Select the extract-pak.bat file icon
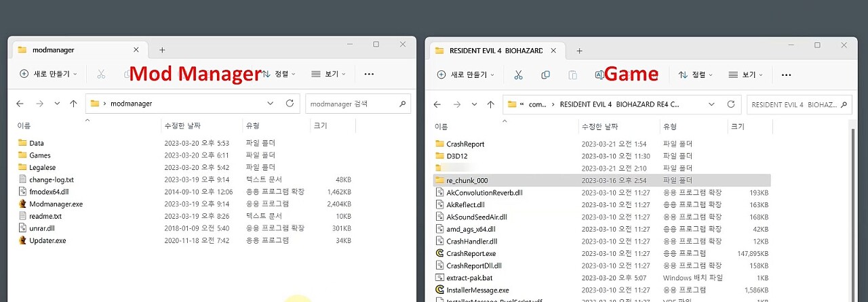 [x=439, y=278]
